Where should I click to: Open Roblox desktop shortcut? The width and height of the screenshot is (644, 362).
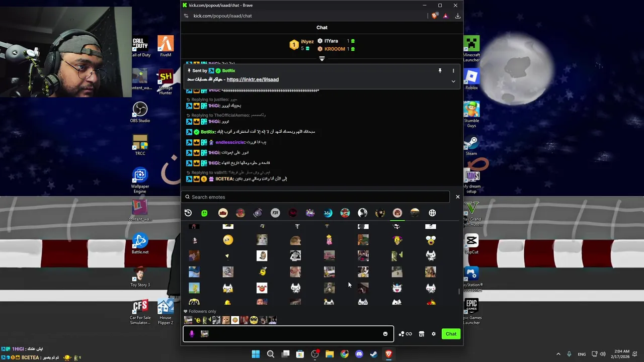click(471, 79)
